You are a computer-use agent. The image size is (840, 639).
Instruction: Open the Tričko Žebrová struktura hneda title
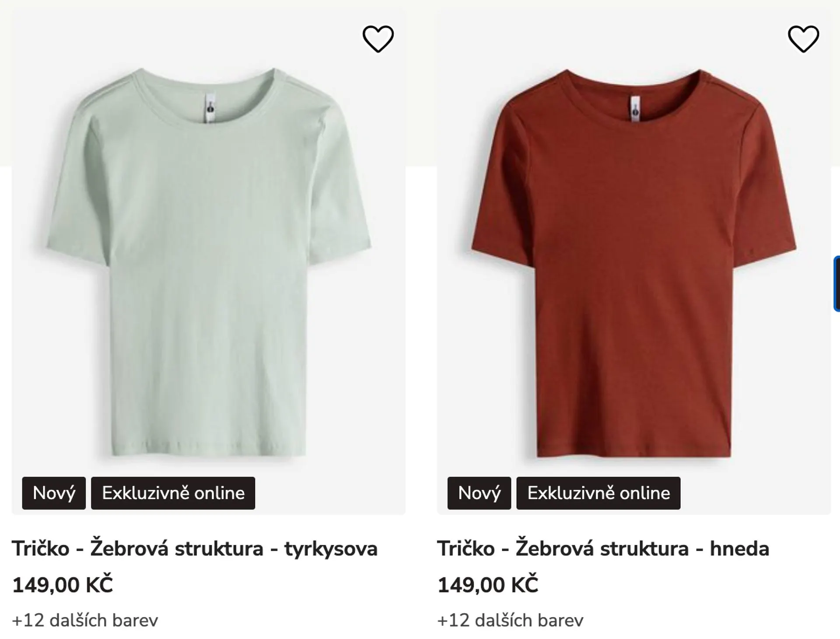click(602, 548)
